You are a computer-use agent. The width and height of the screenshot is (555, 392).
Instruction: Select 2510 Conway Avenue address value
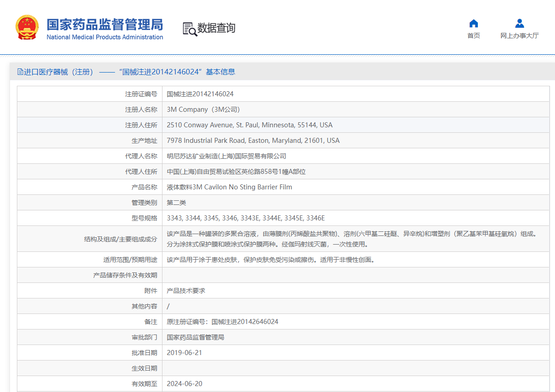250,125
